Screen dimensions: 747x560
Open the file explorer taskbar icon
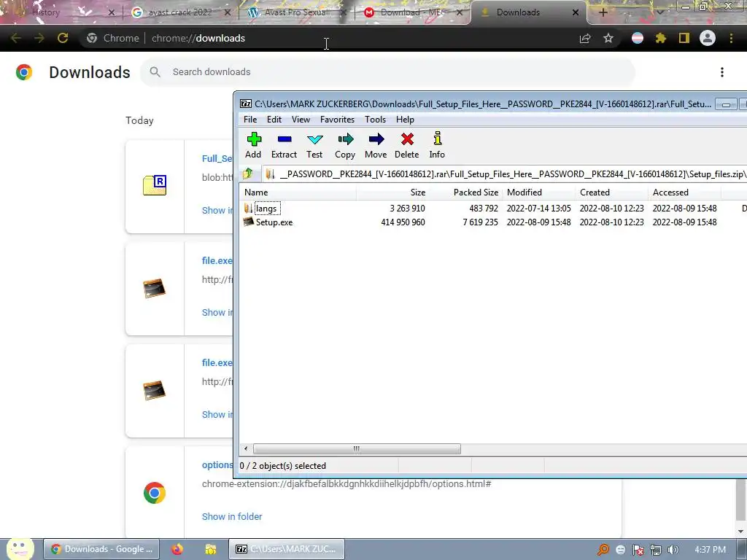[211, 549]
